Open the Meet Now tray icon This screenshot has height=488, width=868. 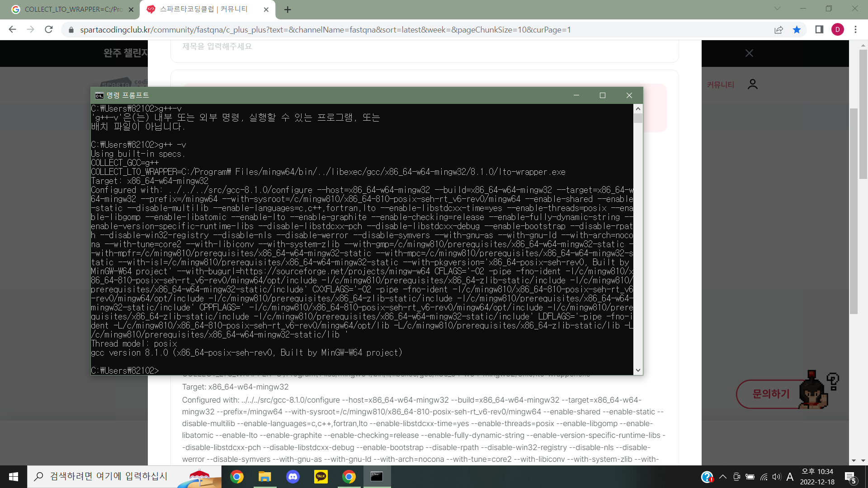(x=736, y=477)
